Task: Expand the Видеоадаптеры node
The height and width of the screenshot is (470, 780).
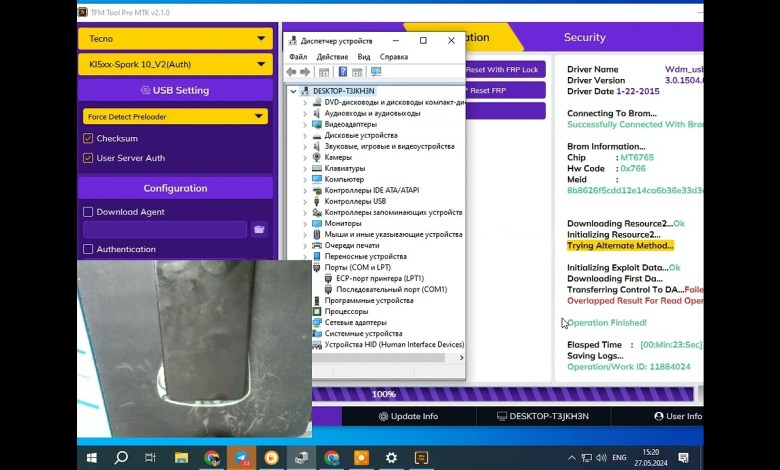Action: [305, 124]
